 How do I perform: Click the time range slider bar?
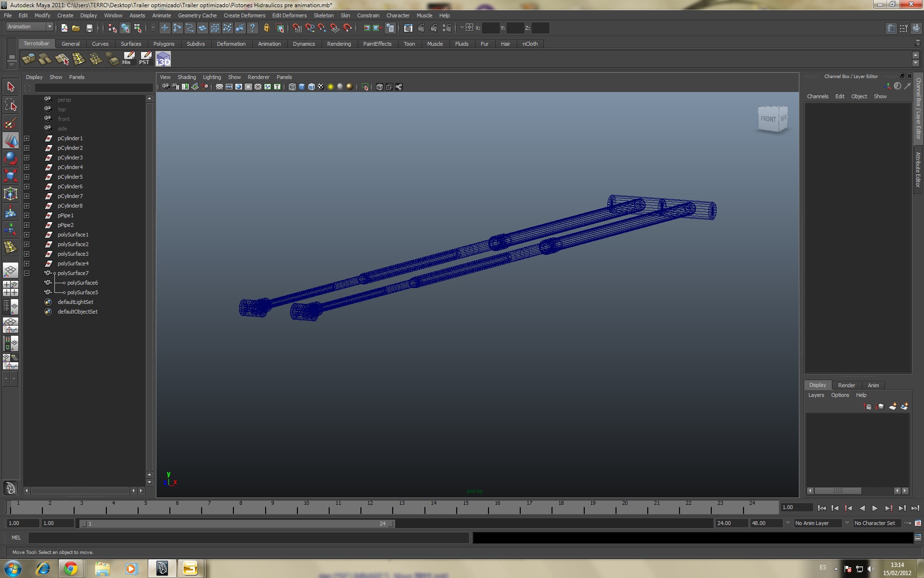[x=236, y=524]
